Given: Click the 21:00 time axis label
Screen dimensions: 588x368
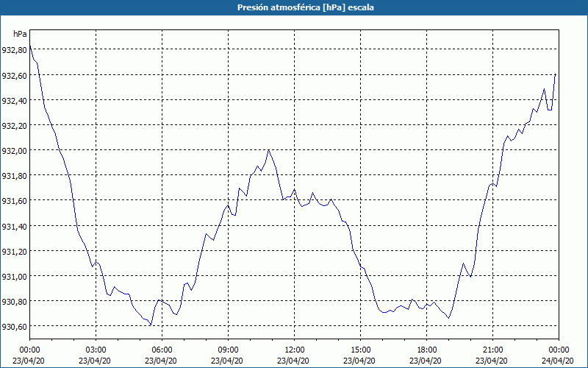Looking at the screenshot, I should [x=492, y=350].
